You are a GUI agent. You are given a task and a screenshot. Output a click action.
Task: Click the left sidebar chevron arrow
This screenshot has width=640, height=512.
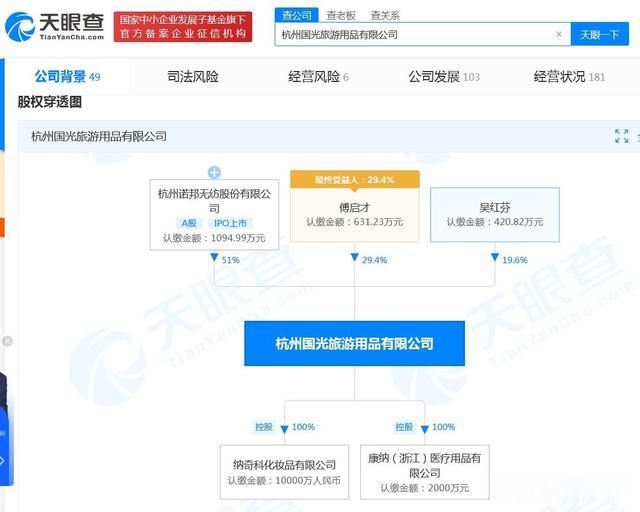coord(3,461)
